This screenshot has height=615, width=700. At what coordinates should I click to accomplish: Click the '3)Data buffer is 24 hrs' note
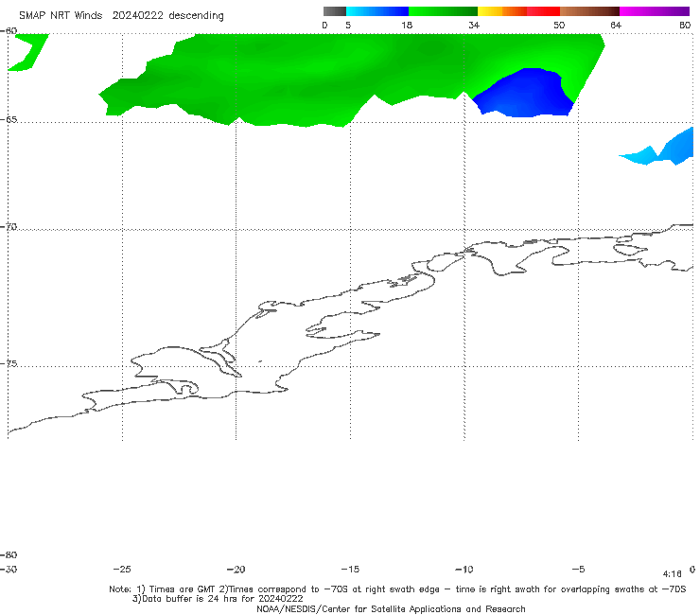pyautogui.click(x=218, y=599)
